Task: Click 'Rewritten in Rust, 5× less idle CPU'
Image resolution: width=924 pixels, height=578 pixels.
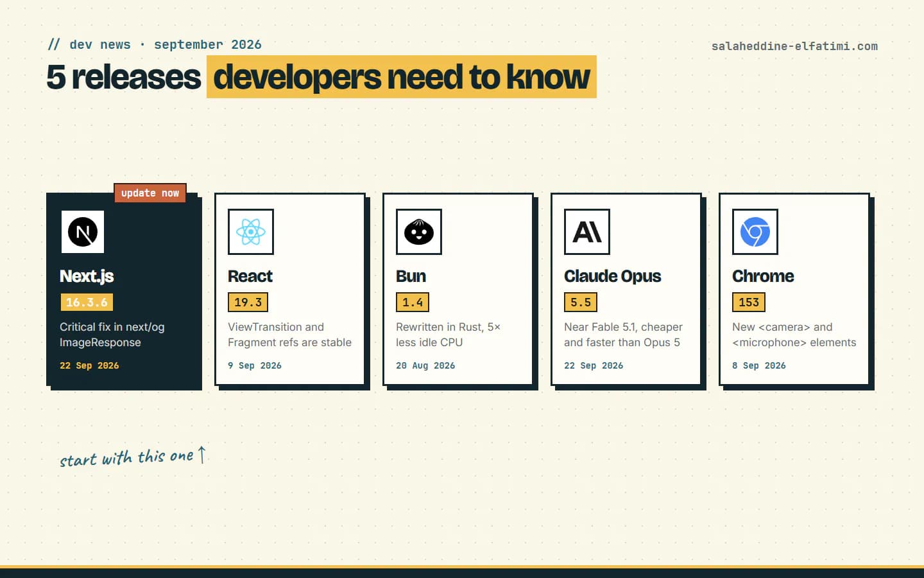Action: [x=448, y=335]
